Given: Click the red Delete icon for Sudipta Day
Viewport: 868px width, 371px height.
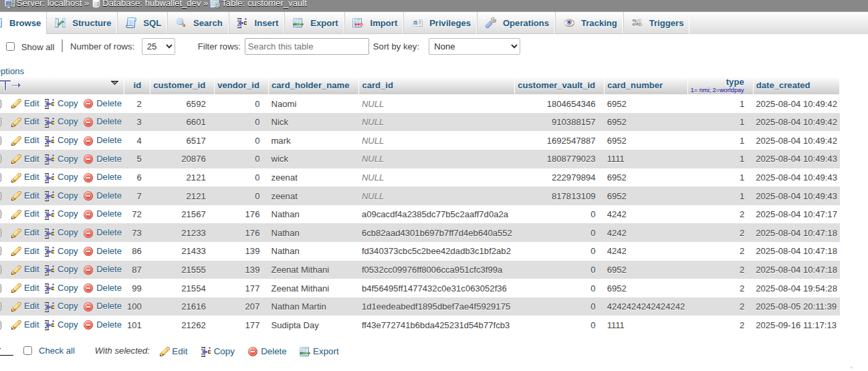Looking at the screenshot, I should click(x=88, y=325).
